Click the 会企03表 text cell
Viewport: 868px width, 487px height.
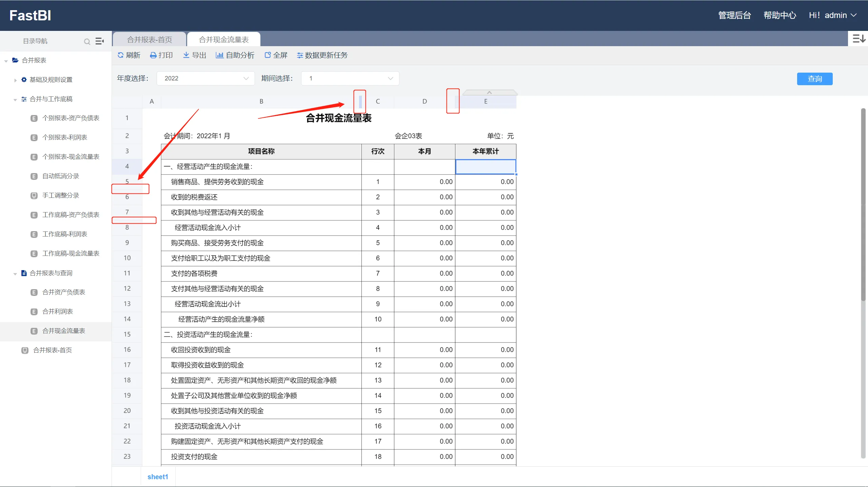click(408, 136)
